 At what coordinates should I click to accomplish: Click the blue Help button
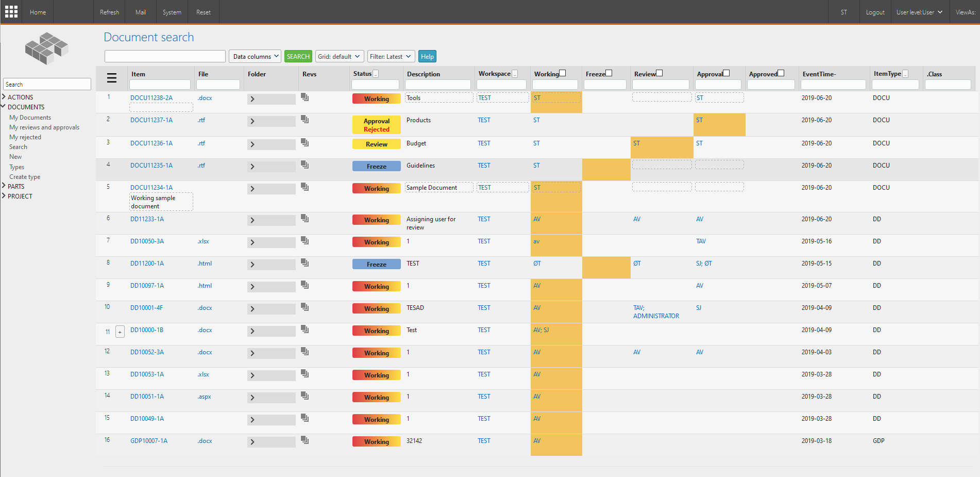pyautogui.click(x=427, y=56)
